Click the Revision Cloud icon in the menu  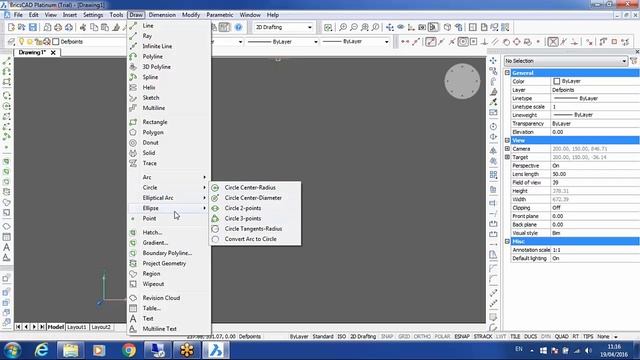(x=133, y=298)
